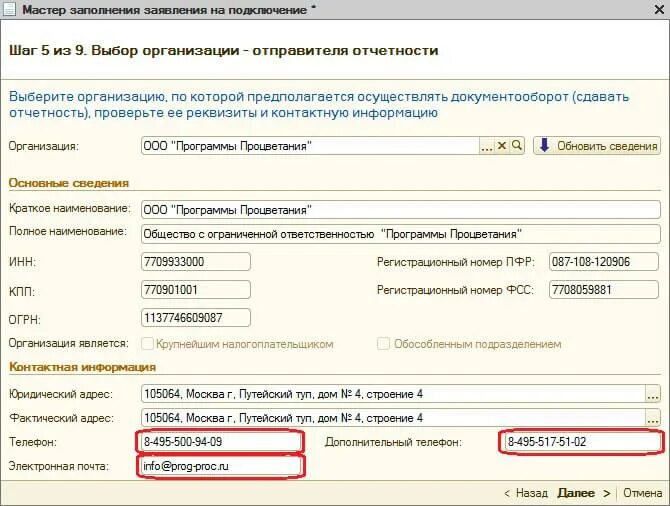This screenshot has width=670, height=506.
Task: Clear the Организация field with X icon
Action: pyautogui.click(x=502, y=146)
